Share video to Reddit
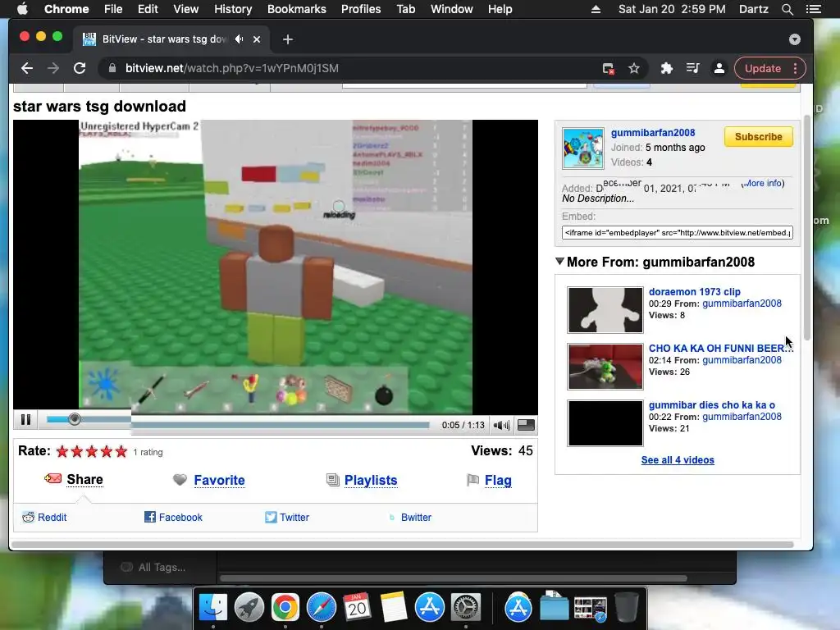The height and width of the screenshot is (630, 840). [52, 518]
